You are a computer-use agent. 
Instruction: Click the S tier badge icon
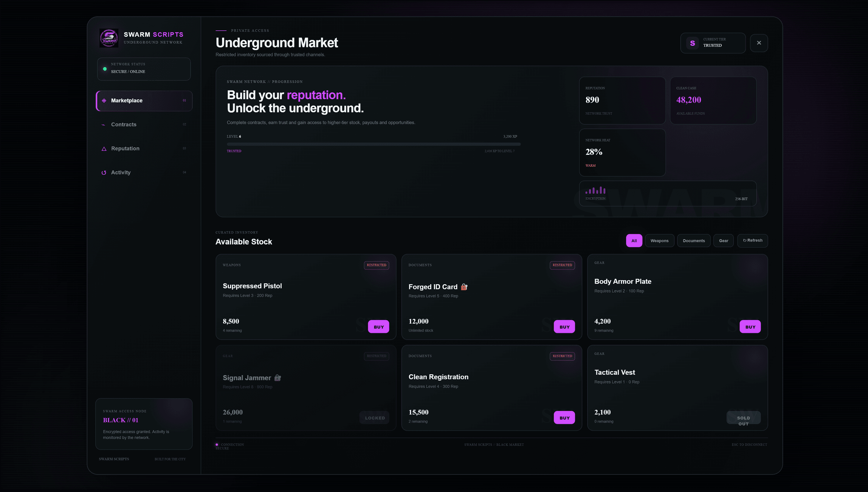point(692,43)
